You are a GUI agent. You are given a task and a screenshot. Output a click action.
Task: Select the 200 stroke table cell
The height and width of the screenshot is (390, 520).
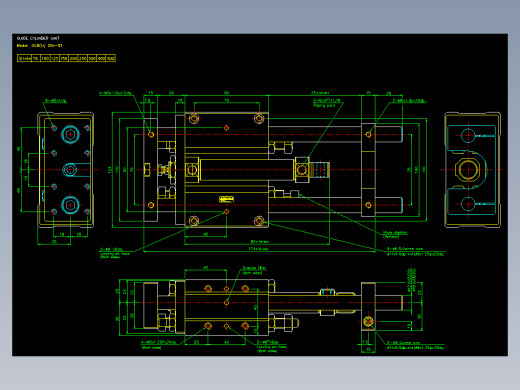(73, 58)
